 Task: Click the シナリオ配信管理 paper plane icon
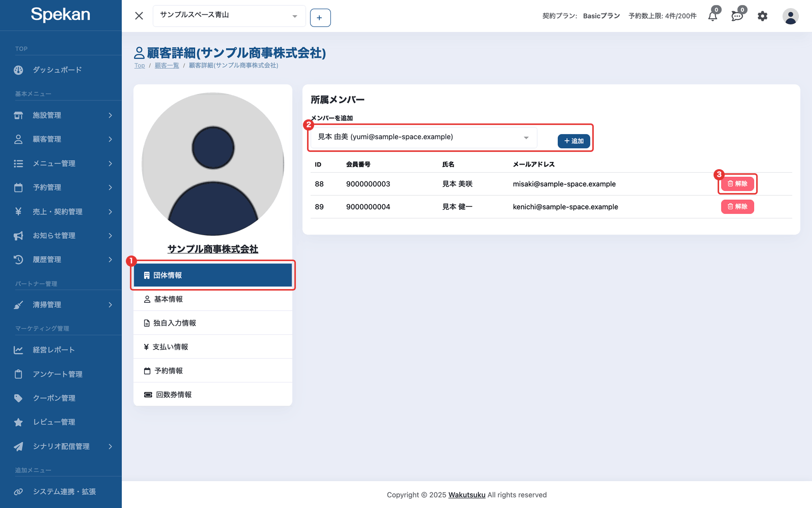point(18,447)
